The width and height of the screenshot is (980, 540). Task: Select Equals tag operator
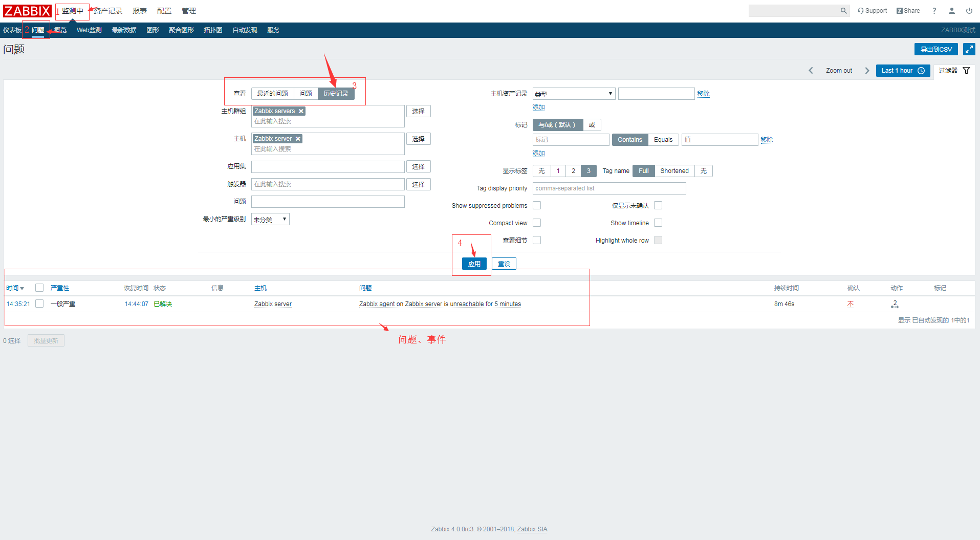(x=663, y=140)
